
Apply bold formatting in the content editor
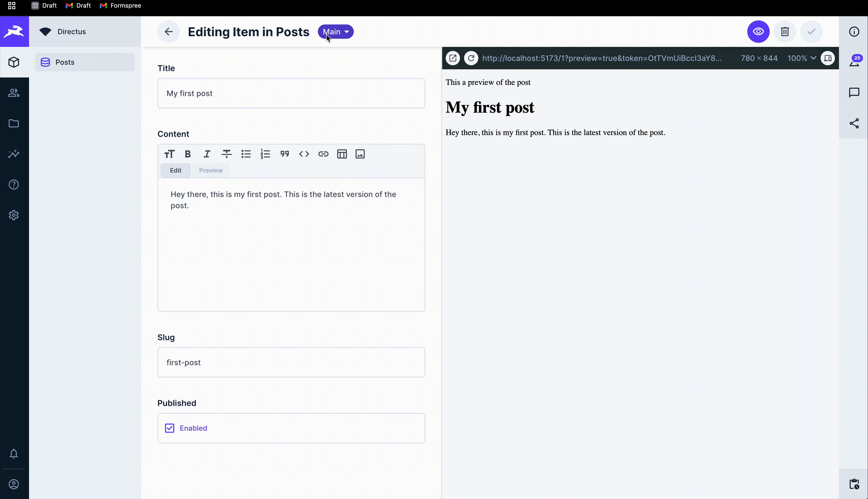188,154
